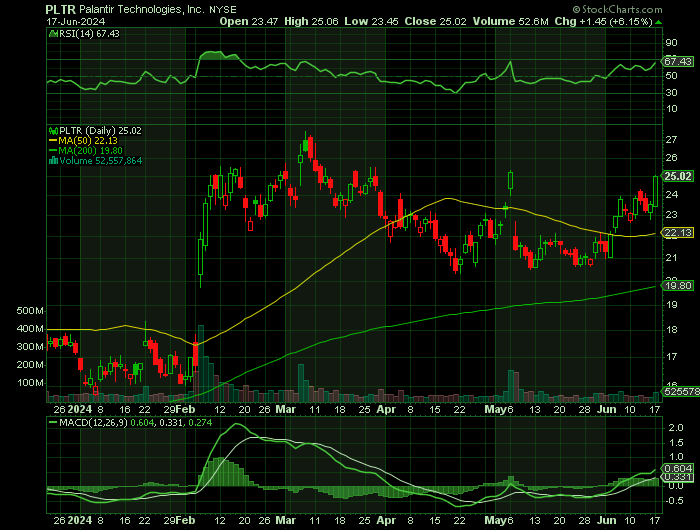Click May on the MACD panel date axis
The width and height of the screenshot is (700, 530).
(x=495, y=520)
